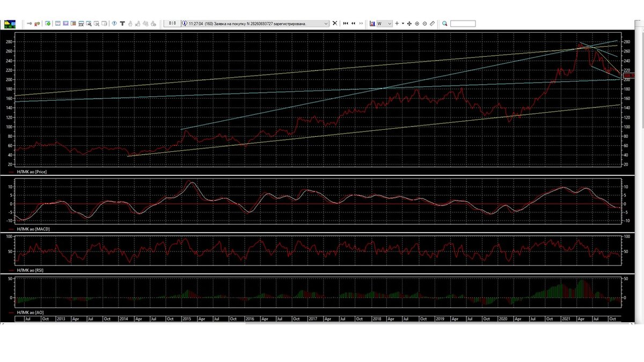Select the ruler measurement tool
The width and height of the screenshot is (644, 362).
(432, 24)
